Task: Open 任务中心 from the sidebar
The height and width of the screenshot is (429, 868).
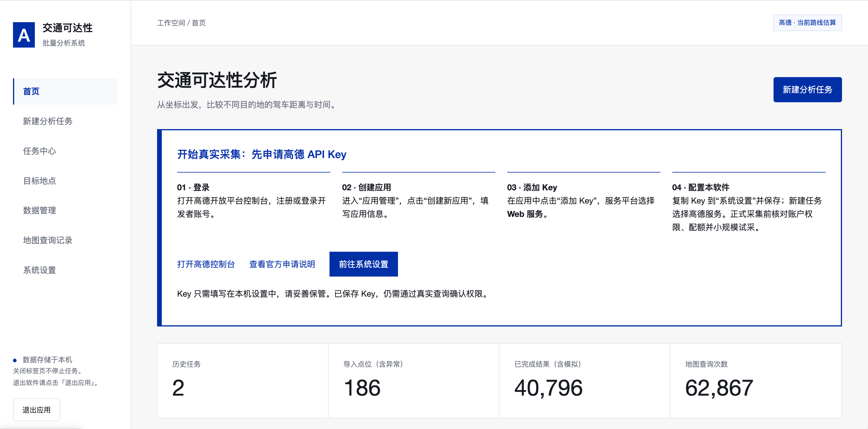Action: click(x=65, y=151)
